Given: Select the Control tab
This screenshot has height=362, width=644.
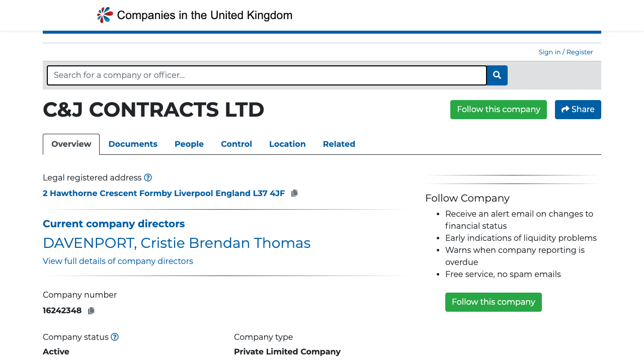Looking at the screenshot, I should (x=236, y=144).
